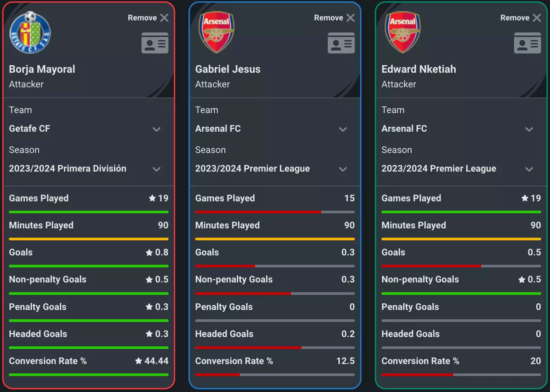
Task: Click the Borja Mayoral player name
Action: click(x=42, y=69)
